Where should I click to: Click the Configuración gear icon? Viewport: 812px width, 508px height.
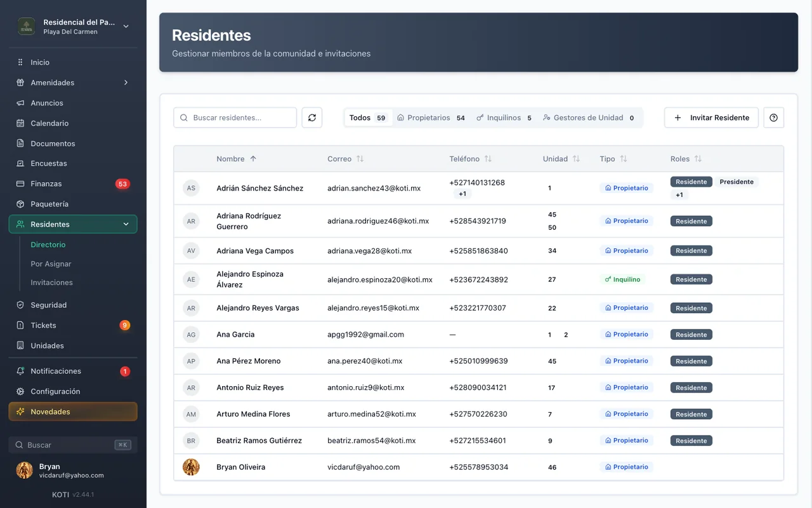[20, 391]
